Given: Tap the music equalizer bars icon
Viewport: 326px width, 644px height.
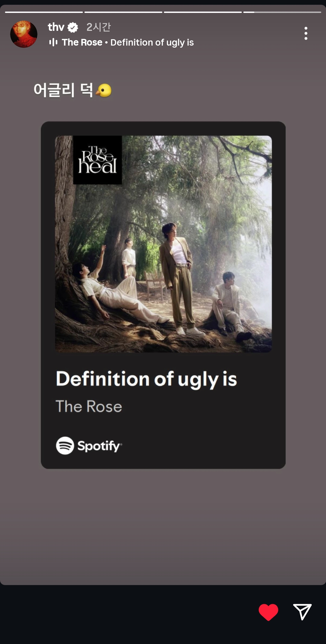Looking at the screenshot, I should tap(53, 42).
